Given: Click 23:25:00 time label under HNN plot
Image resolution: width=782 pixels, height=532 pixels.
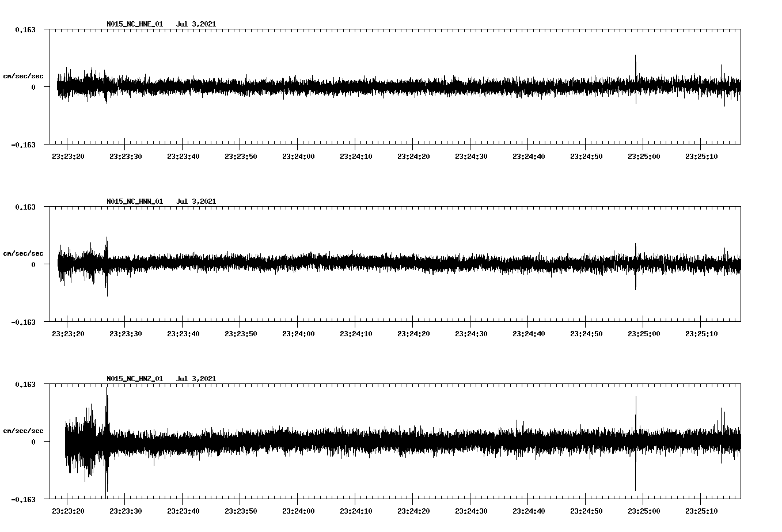Looking at the screenshot, I should coord(644,333).
